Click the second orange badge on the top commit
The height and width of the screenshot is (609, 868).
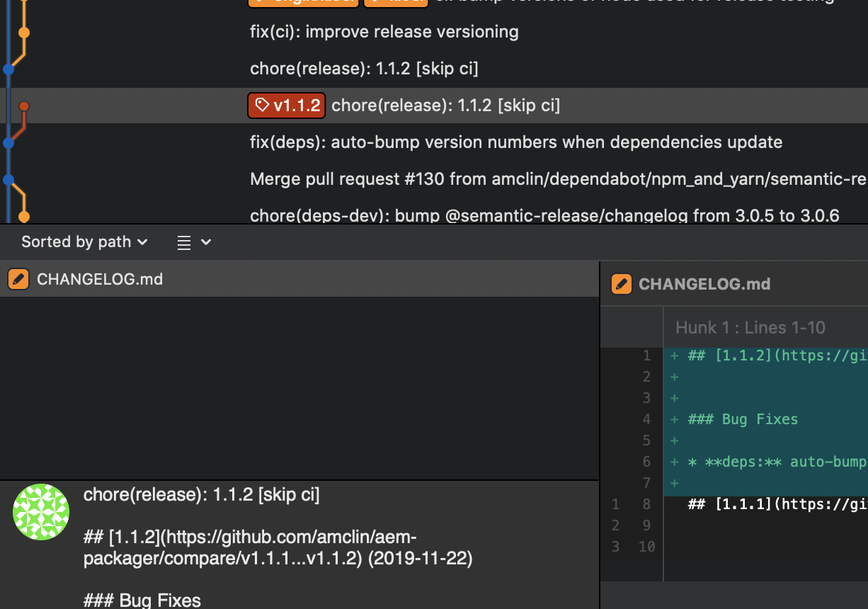pyautogui.click(x=396, y=2)
